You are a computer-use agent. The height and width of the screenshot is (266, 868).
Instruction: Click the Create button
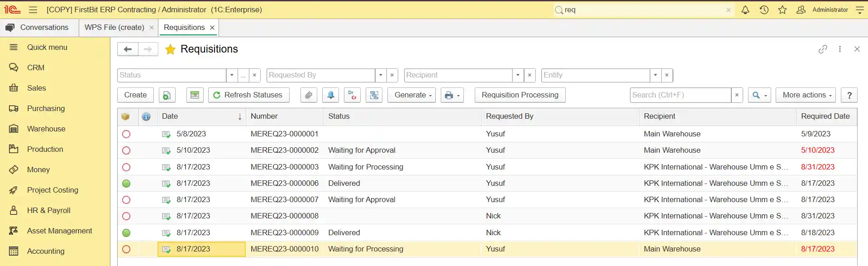tap(135, 95)
